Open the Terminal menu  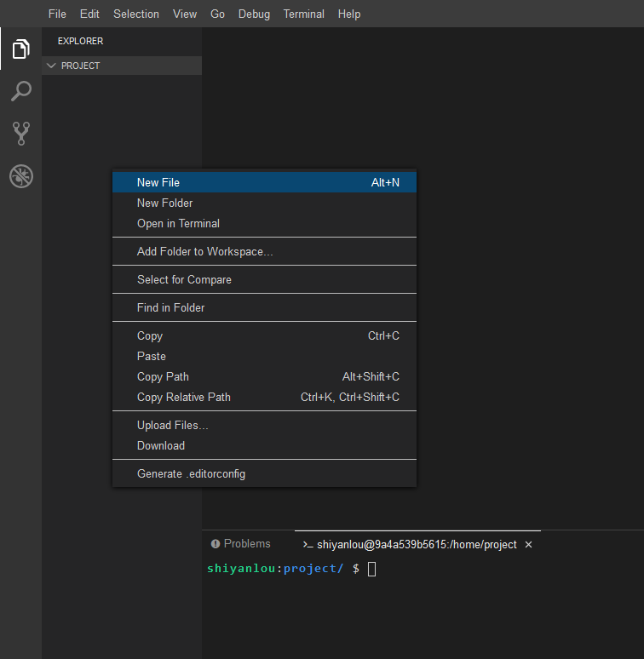tap(303, 14)
